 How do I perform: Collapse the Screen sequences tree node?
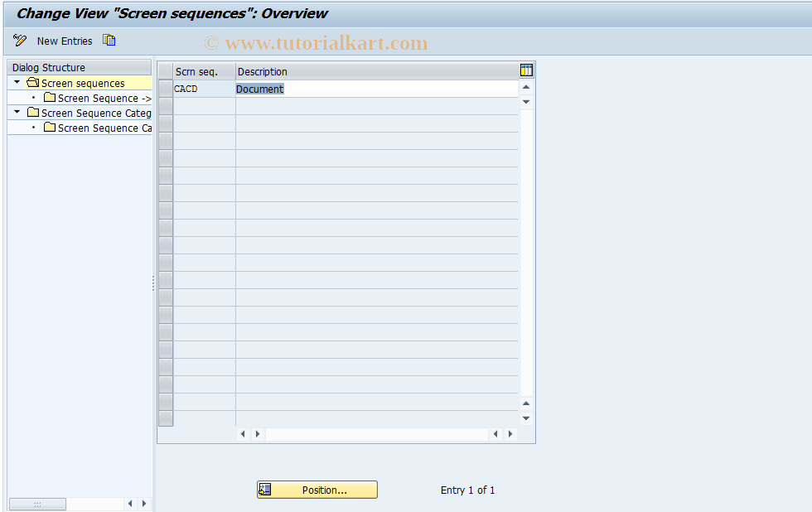coord(17,82)
